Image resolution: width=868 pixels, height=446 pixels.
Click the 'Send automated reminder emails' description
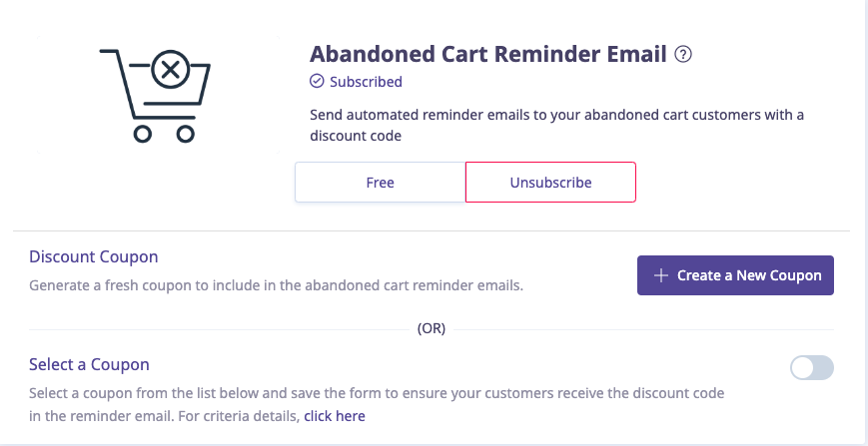point(556,114)
